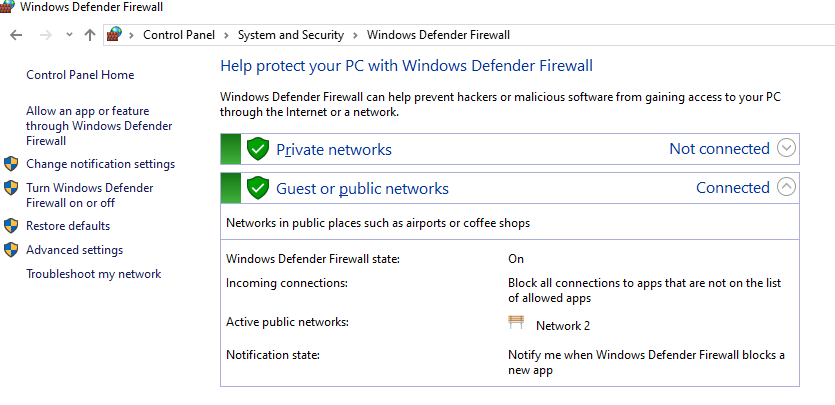
Task: Click Restore defaults link
Action: click(68, 226)
